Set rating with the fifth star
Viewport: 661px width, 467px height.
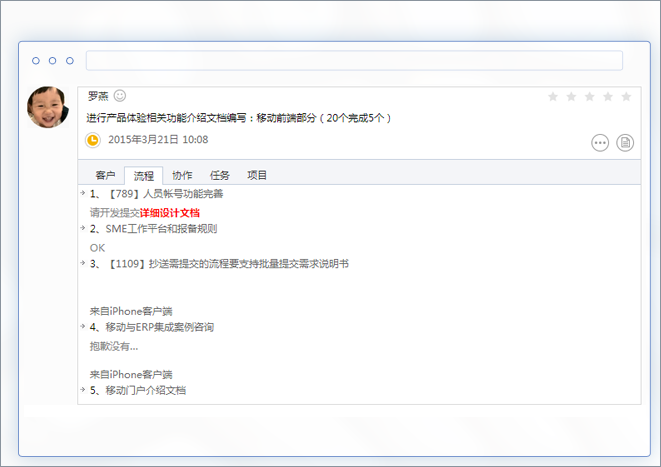pyautogui.click(x=626, y=97)
